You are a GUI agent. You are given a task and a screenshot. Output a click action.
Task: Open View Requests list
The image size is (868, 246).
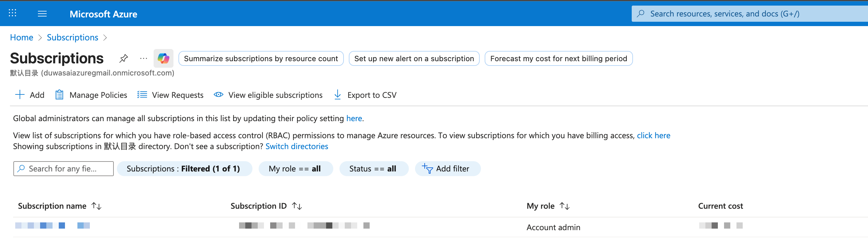[x=170, y=95]
